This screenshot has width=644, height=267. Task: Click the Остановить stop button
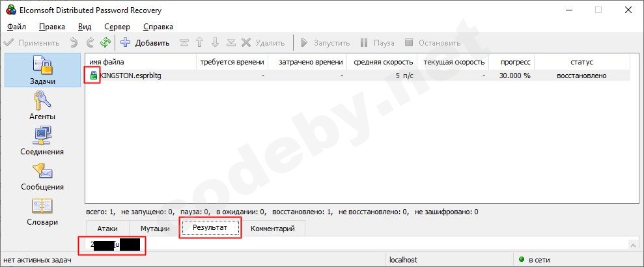click(432, 43)
